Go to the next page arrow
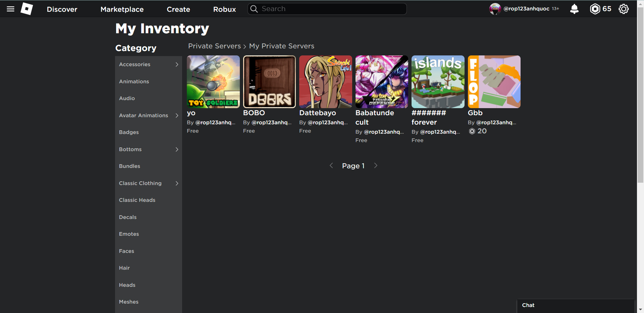 point(376,166)
